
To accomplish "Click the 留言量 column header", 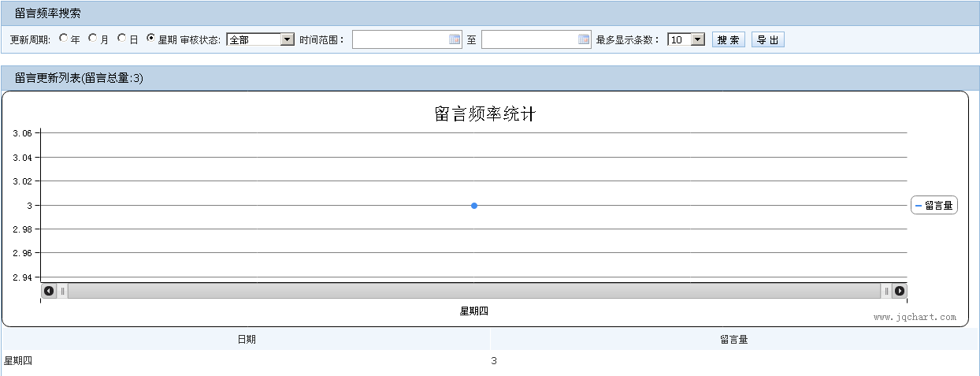I will click(733, 340).
